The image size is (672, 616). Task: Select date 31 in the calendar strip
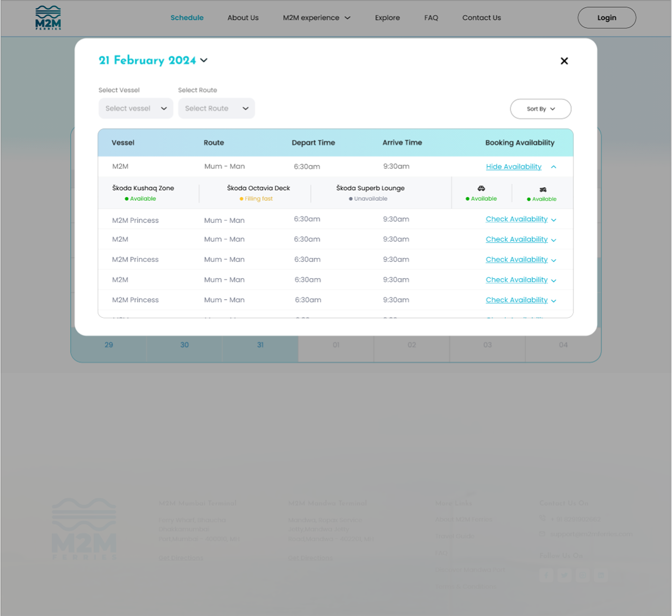(260, 345)
